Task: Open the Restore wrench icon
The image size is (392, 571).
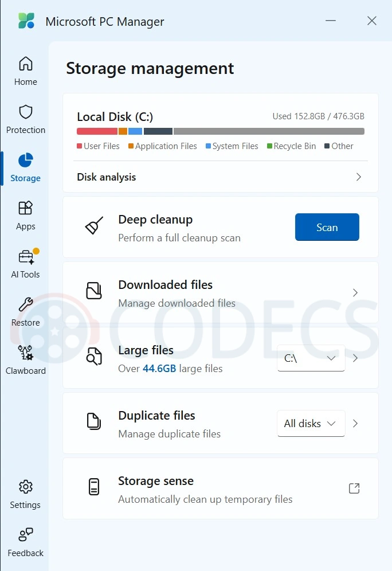Action: click(25, 304)
